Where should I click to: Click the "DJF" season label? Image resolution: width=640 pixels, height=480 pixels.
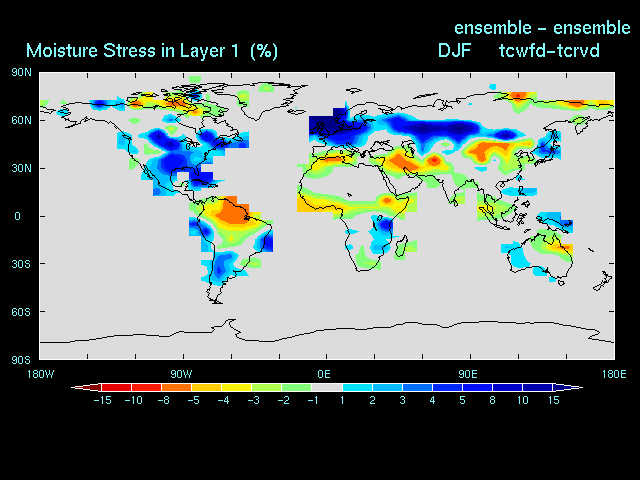point(454,51)
